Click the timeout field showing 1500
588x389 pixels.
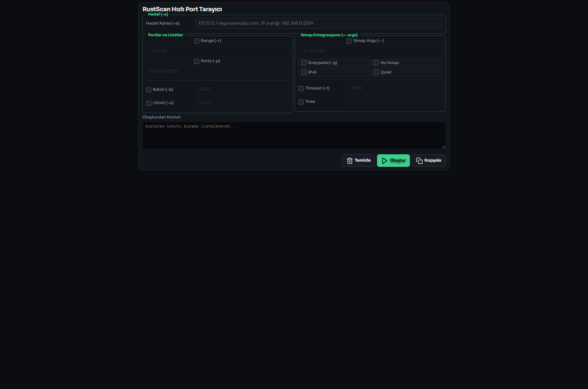[x=395, y=88]
